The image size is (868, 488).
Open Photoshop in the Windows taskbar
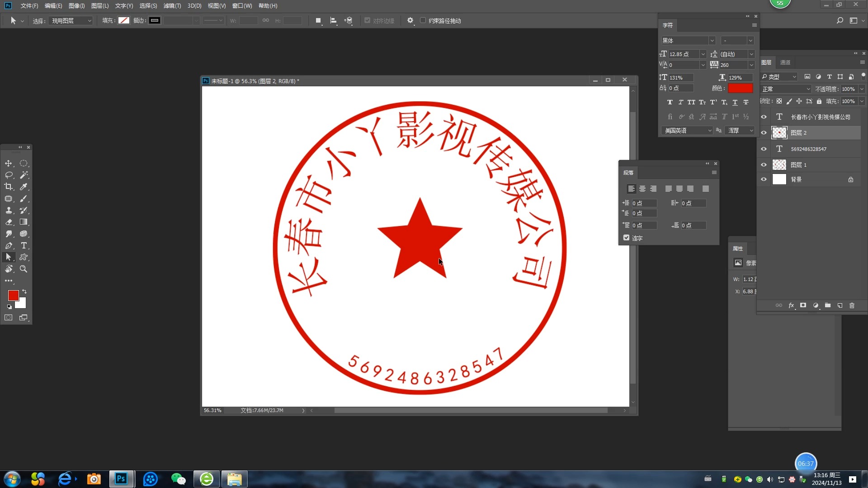[121, 479]
